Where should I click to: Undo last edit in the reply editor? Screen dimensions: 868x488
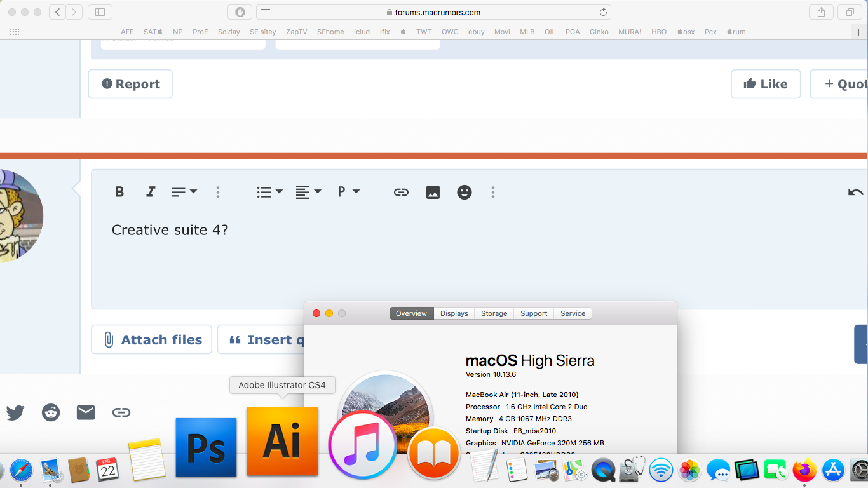pyautogui.click(x=856, y=192)
